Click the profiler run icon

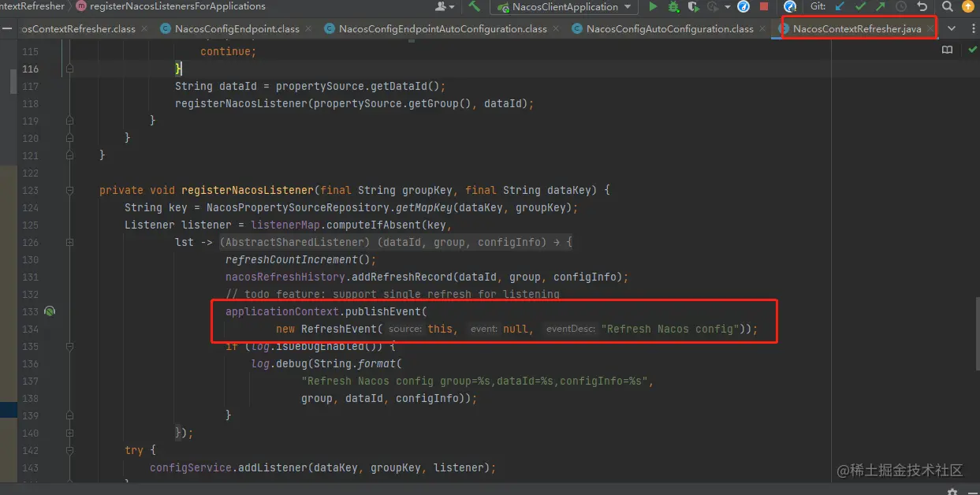pyautogui.click(x=712, y=6)
